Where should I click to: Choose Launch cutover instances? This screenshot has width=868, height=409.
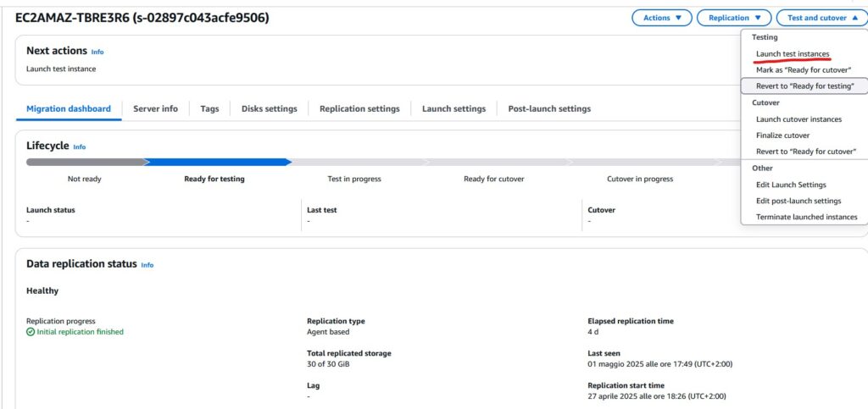click(x=798, y=119)
